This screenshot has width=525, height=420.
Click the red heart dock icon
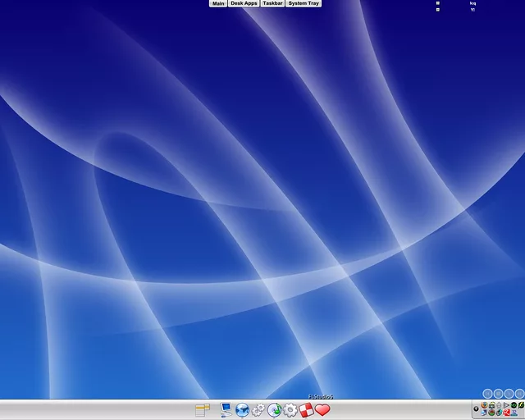(322, 410)
